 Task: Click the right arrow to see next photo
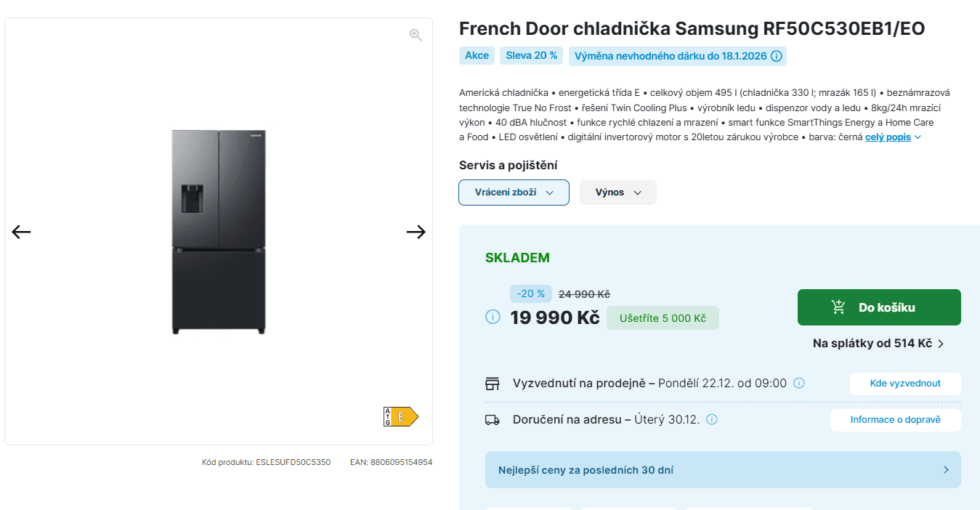[416, 231]
